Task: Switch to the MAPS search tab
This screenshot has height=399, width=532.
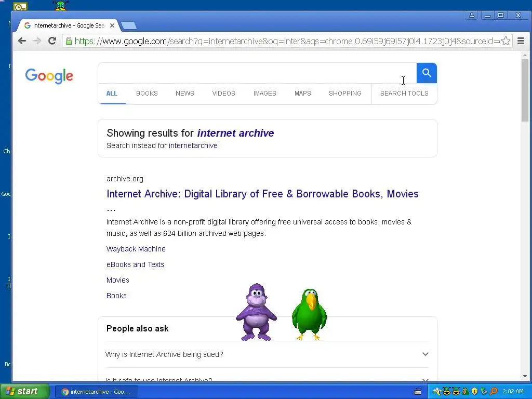Action: (x=303, y=94)
